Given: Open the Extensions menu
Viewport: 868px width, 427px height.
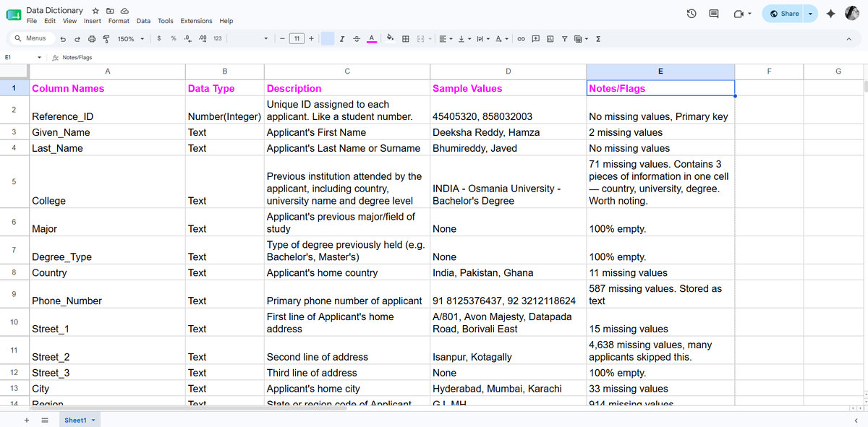Looking at the screenshot, I should point(197,21).
